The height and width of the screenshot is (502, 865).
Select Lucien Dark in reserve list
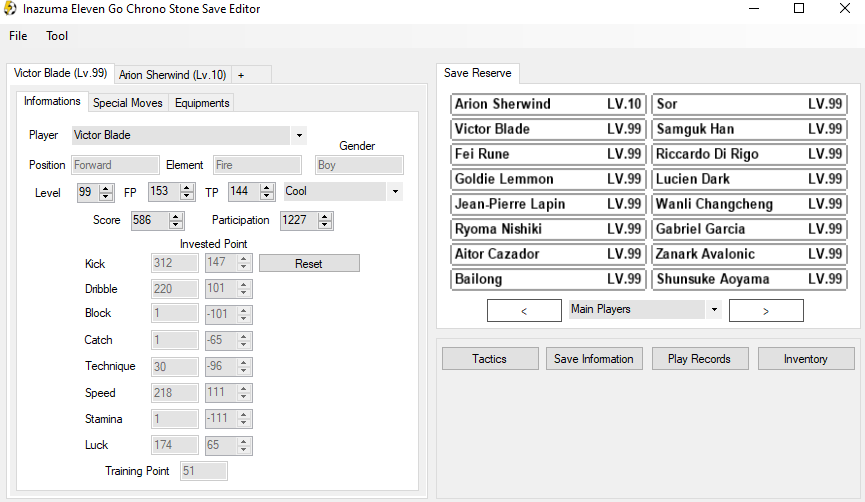coord(749,179)
